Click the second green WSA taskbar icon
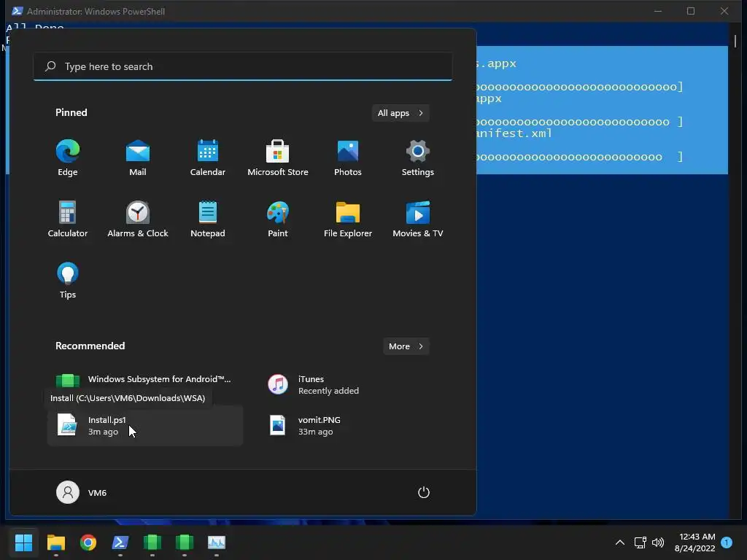The height and width of the screenshot is (560, 747). coord(185,542)
